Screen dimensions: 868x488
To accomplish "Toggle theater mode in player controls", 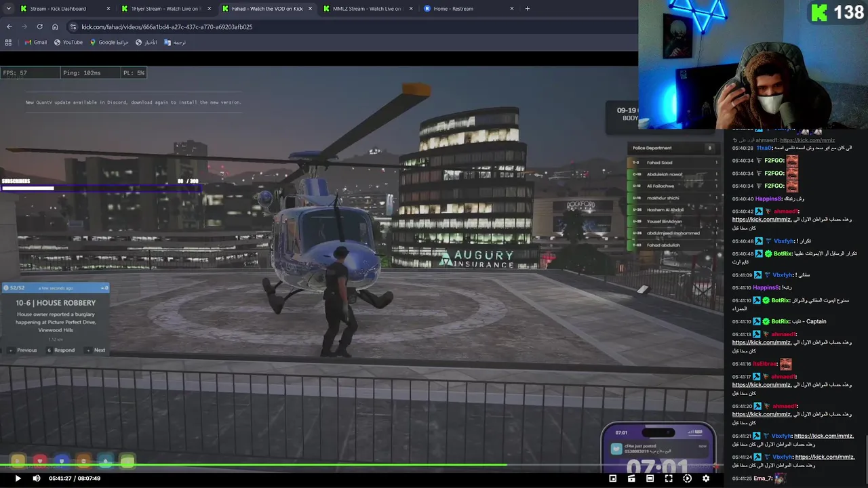I will tap(650, 479).
